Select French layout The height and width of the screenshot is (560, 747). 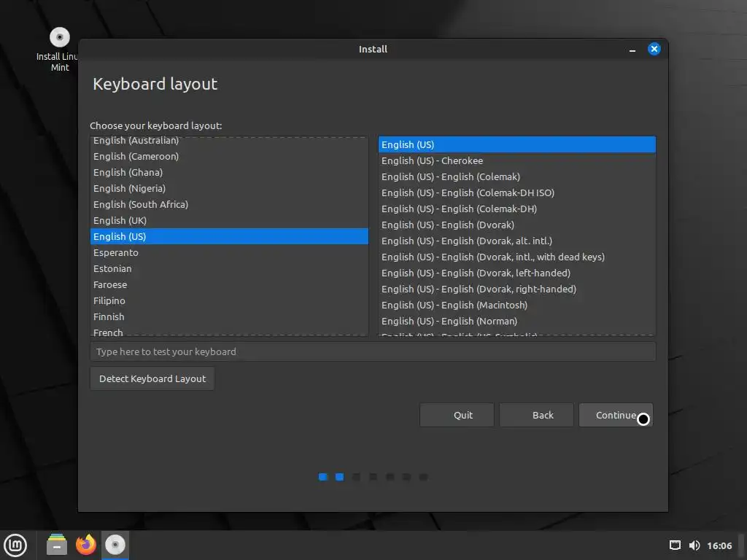(229, 331)
